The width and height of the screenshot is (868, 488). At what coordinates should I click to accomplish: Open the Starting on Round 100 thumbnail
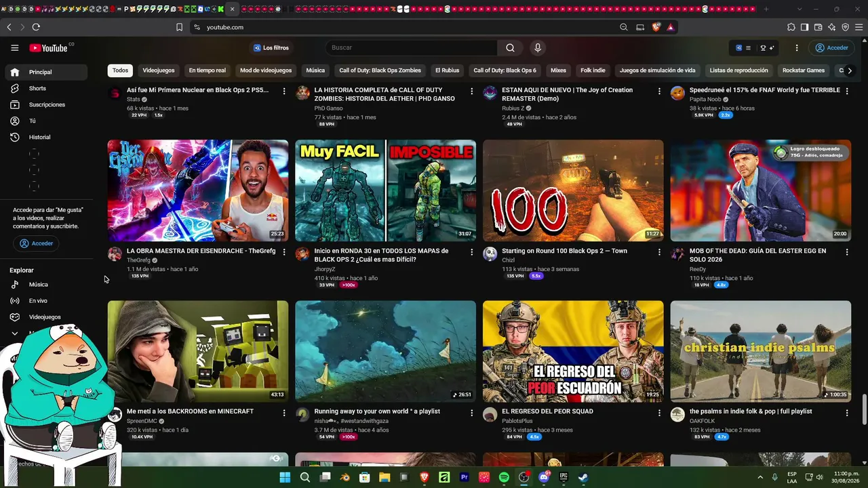(573, 190)
